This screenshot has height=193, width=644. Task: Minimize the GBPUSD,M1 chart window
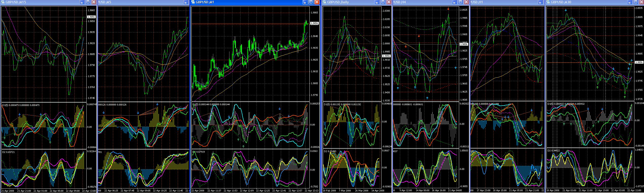pyautogui.click(x=305, y=2)
